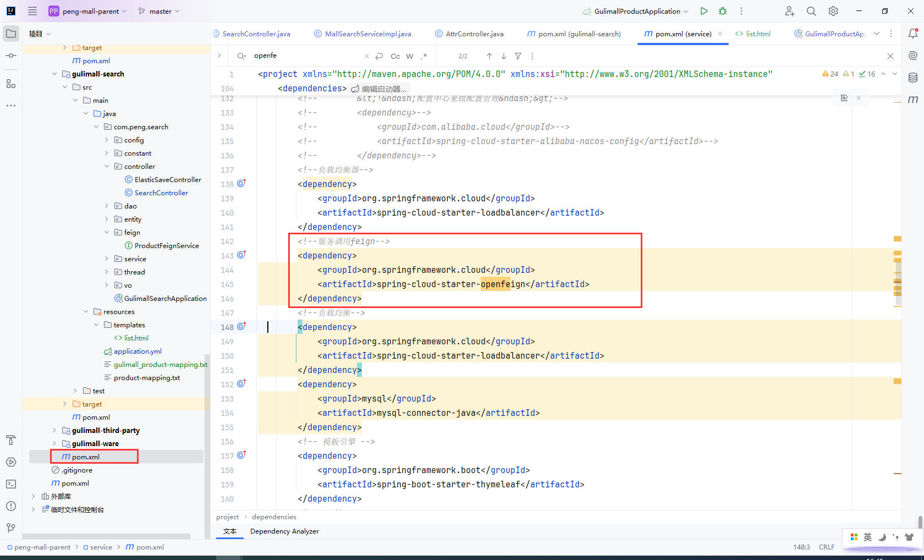
Task: Open the Commit tool window
Action: pyautogui.click(x=11, y=56)
